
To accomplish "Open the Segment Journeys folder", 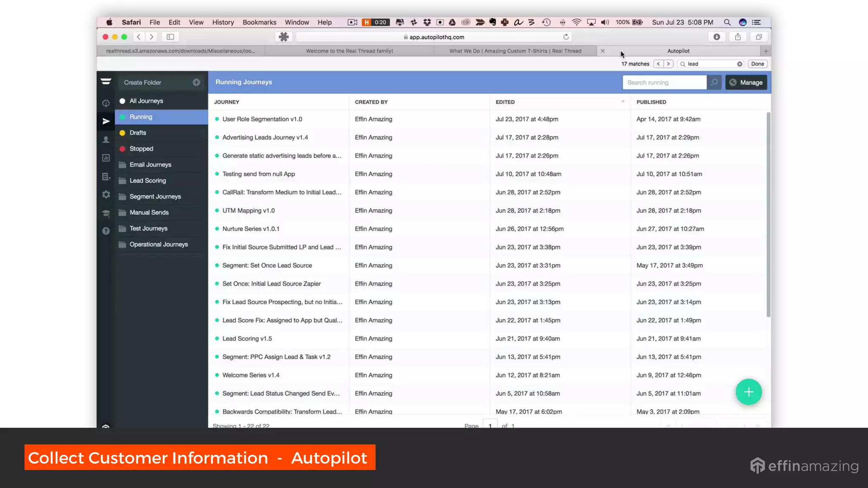I will click(x=161, y=197).
